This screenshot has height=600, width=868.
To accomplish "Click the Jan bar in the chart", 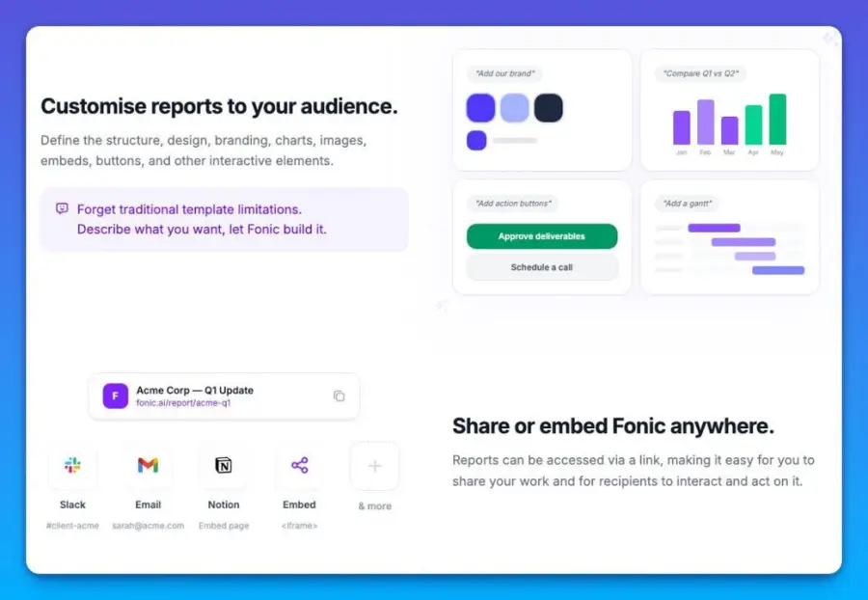I will pos(682,127).
